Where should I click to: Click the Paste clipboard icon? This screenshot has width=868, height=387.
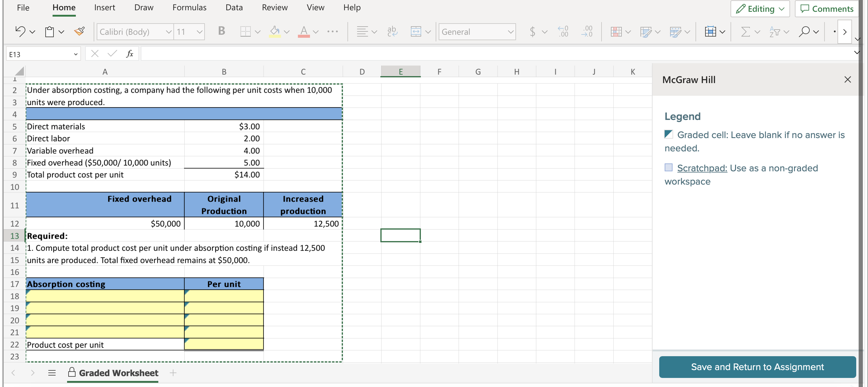pyautogui.click(x=50, y=32)
